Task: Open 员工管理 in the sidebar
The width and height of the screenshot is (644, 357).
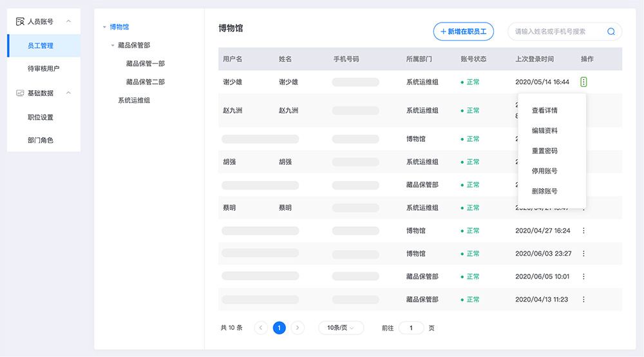Action: click(44, 46)
